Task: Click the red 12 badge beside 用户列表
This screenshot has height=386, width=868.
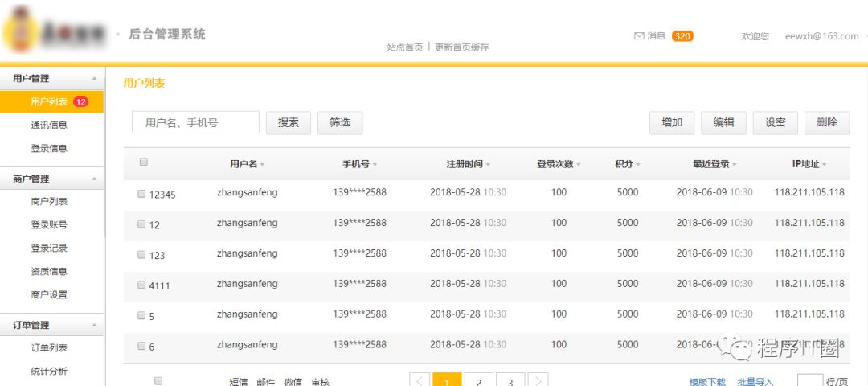Action: pyautogui.click(x=81, y=102)
